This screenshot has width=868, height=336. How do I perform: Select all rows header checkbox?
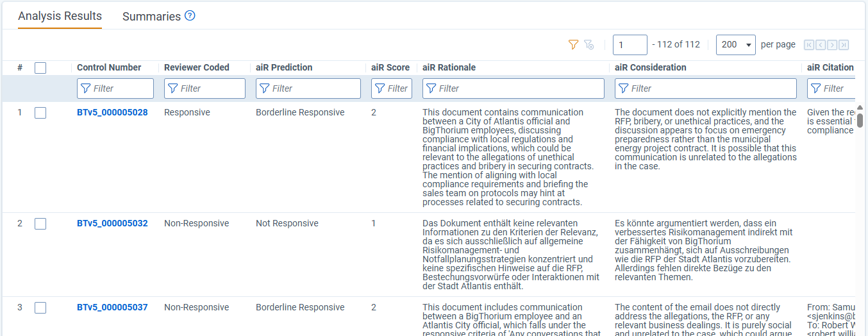tap(40, 67)
